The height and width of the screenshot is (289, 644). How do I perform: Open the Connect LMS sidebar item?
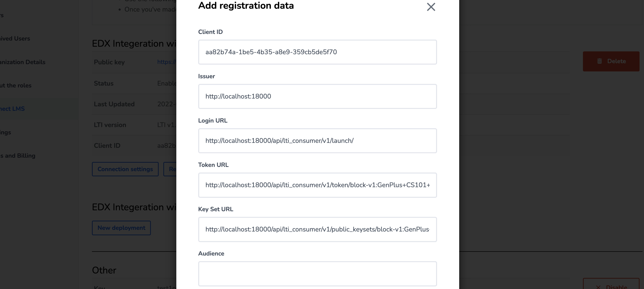pos(12,109)
